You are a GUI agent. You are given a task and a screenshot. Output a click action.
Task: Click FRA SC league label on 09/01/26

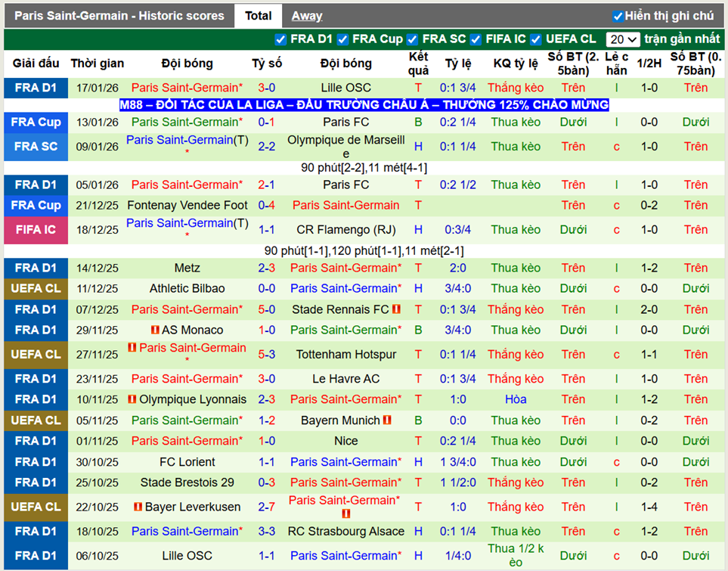click(36, 147)
